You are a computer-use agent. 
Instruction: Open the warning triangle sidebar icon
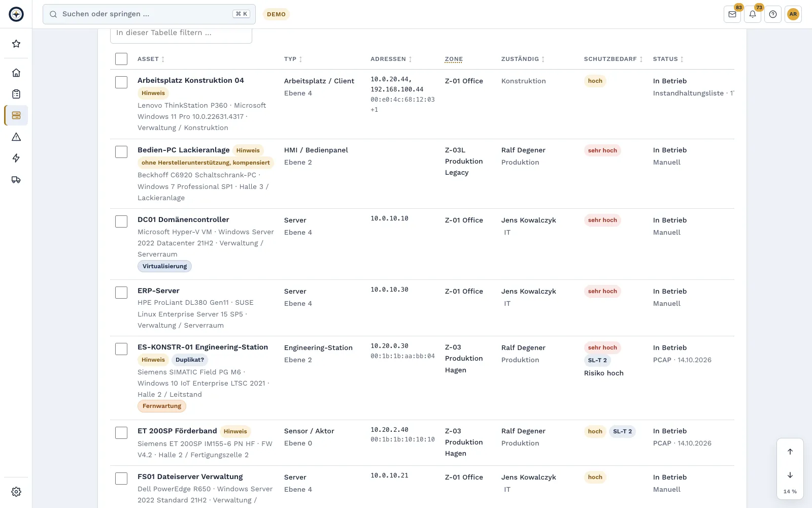(16, 137)
